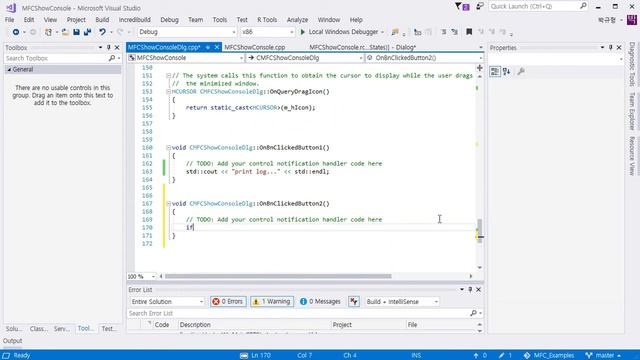
Task: Click the Property Pages wrench icon
Action: click(521, 71)
